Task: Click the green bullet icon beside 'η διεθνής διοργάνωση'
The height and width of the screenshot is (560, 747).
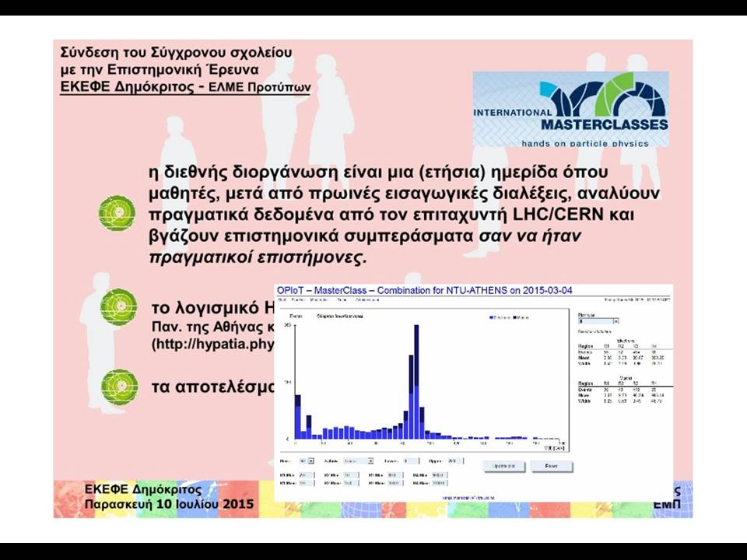Action: coord(117,213)
